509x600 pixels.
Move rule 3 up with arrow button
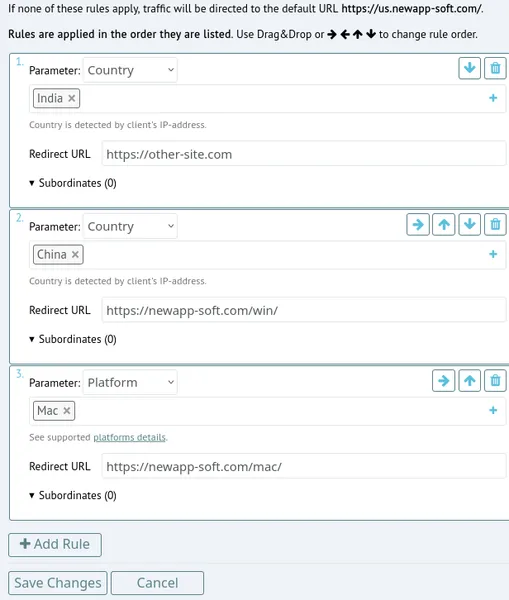tap(470, 380)
